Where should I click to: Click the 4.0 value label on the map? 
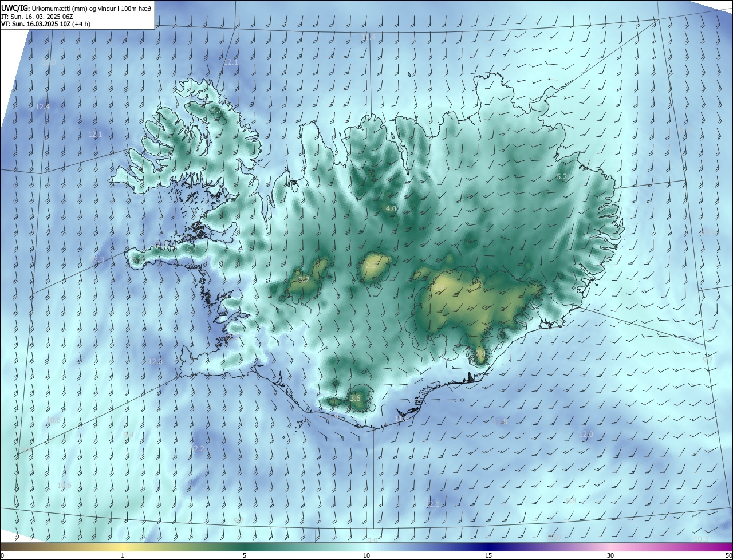click(392, 209)
